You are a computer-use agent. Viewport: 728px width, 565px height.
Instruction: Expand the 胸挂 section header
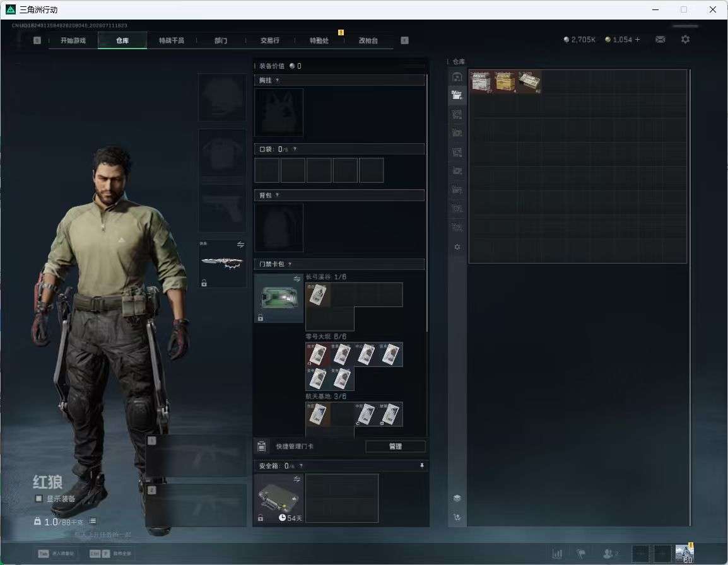coord(339,80)
